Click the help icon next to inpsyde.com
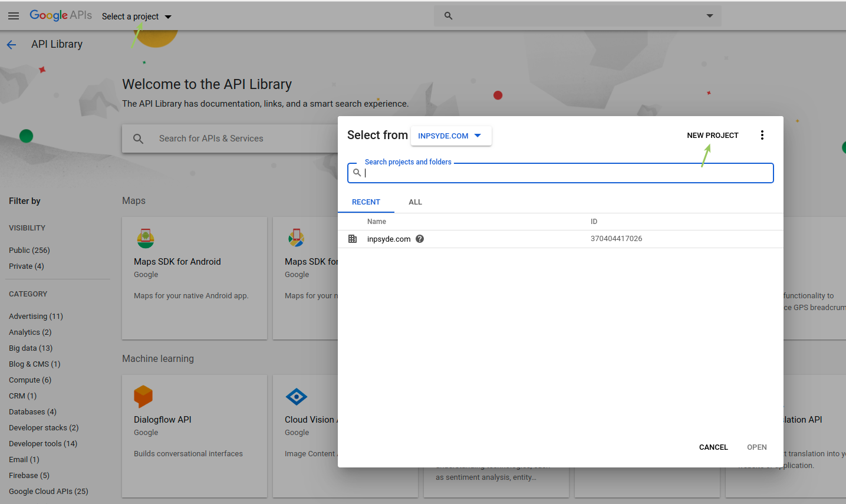 (419, 239)
